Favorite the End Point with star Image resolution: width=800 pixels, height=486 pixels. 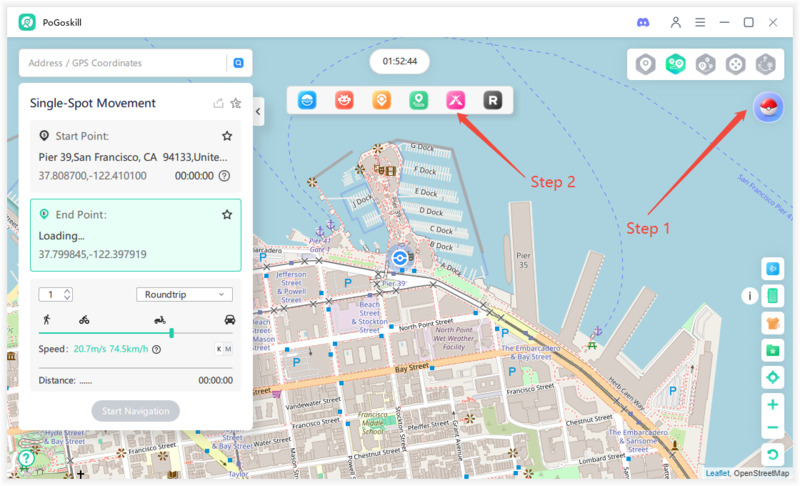tap(227, 214)
